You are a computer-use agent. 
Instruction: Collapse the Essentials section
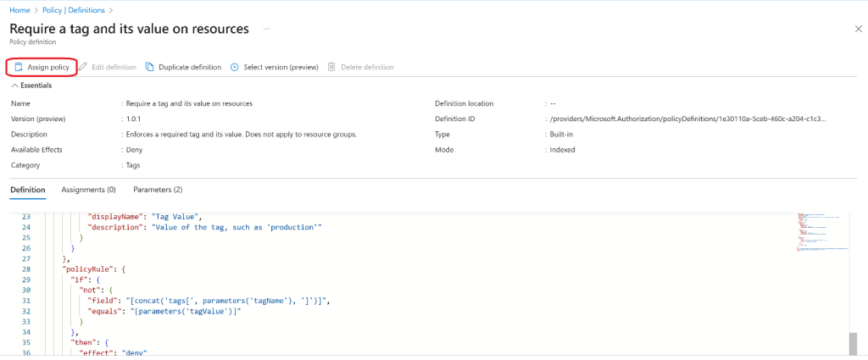14,86
